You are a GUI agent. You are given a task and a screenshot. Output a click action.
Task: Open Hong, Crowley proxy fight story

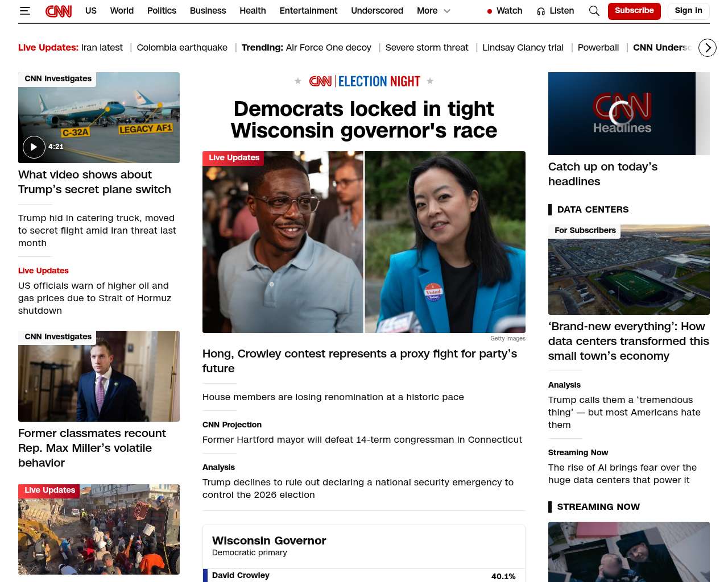(359, 361)
